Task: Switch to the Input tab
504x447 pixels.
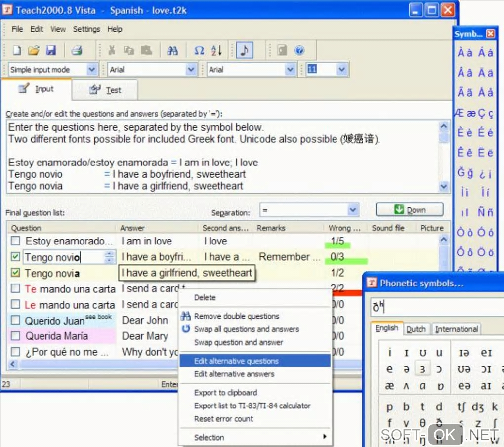Action: [36, 89]
